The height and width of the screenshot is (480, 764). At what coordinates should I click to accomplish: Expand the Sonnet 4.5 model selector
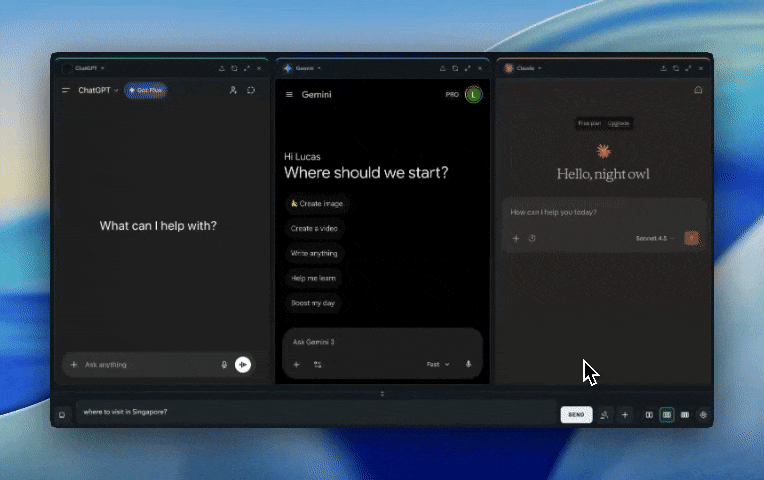pos(655,239)
